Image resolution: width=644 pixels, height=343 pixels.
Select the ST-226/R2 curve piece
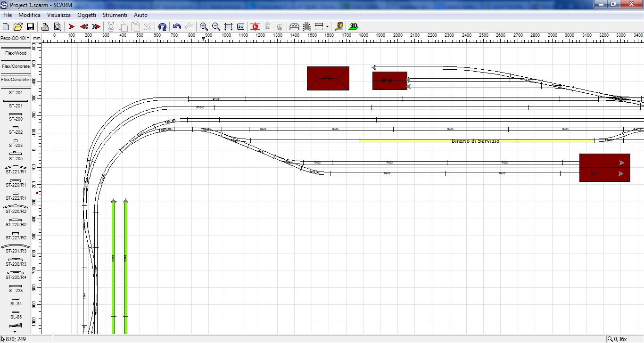[x=16, y=209]
